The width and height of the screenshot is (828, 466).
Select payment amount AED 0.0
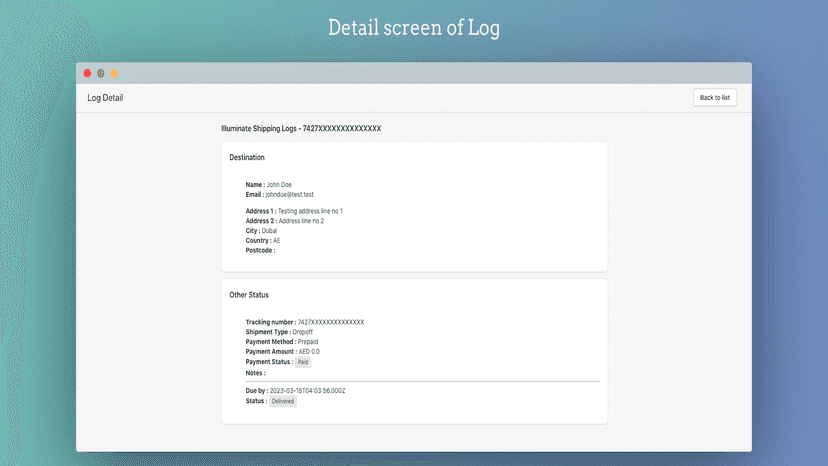pyautogui.click(x=309, y=351)
